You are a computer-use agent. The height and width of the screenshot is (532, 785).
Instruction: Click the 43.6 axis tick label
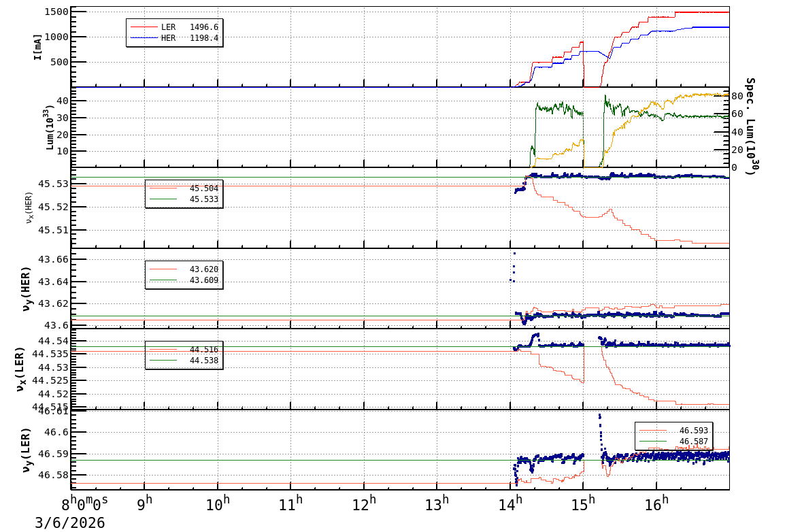pyautogui.click(x=56, y=325)
